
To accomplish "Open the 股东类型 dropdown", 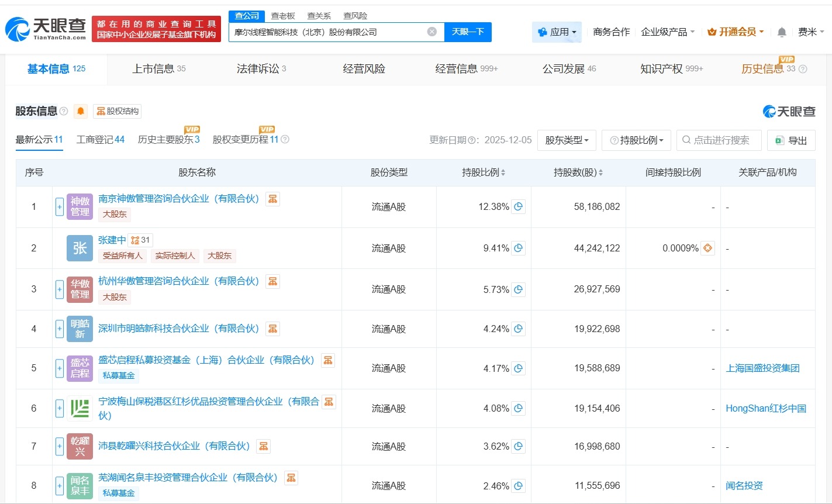I will 566,140.
